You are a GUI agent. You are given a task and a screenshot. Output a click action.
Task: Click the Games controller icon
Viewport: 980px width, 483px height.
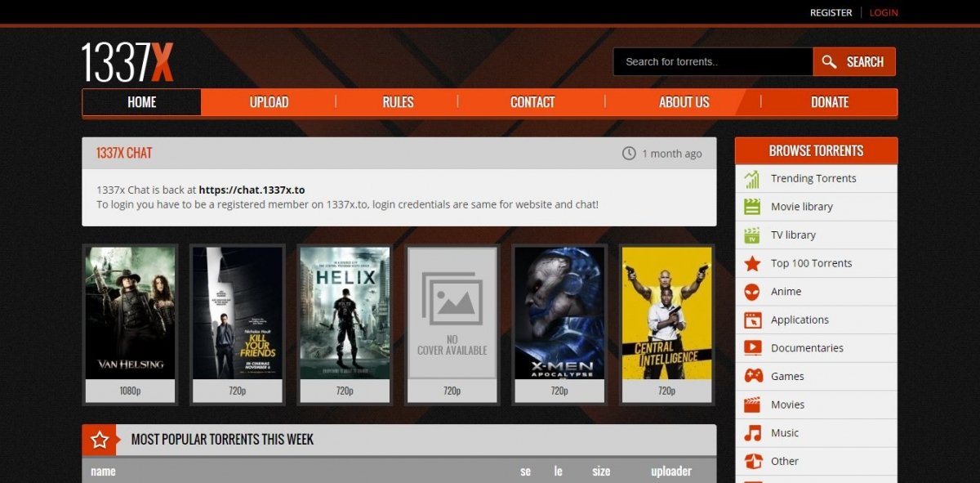click(x=752, y=377)
